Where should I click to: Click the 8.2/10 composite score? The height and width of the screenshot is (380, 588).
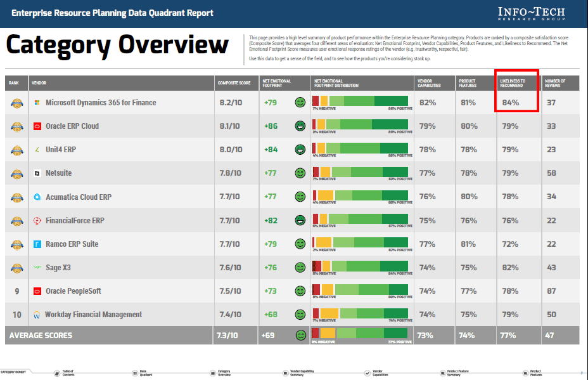pyautogui.click(x=231, y=103)
